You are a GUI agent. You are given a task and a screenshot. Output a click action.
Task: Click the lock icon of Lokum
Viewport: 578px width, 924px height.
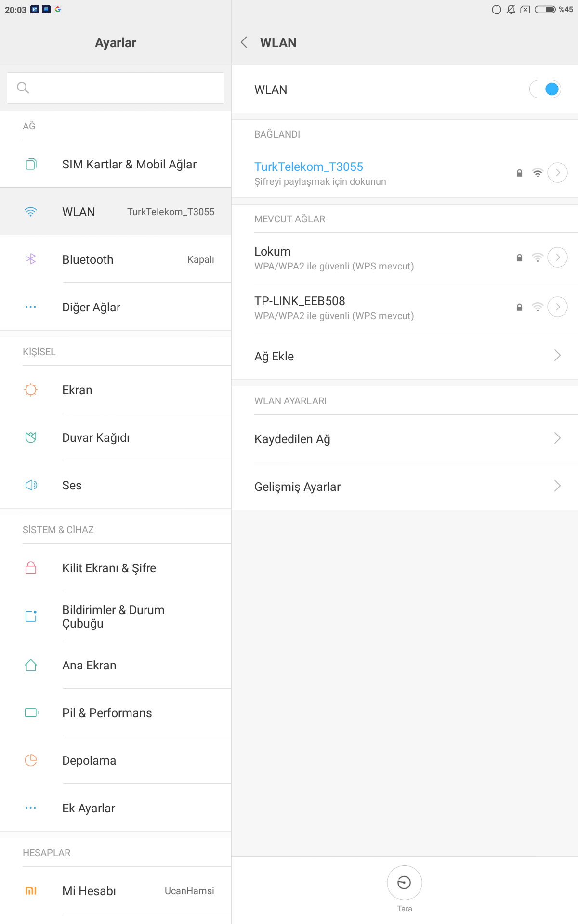point(519,257)
